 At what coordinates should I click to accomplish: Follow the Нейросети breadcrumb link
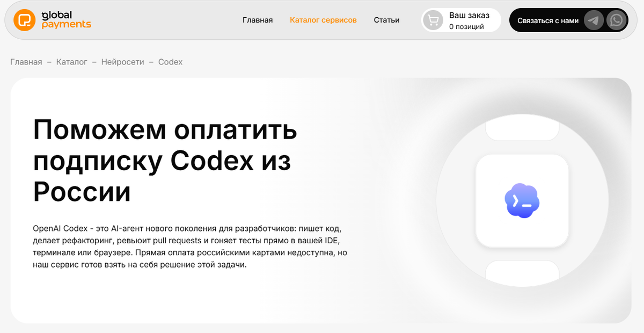(123, 62)
